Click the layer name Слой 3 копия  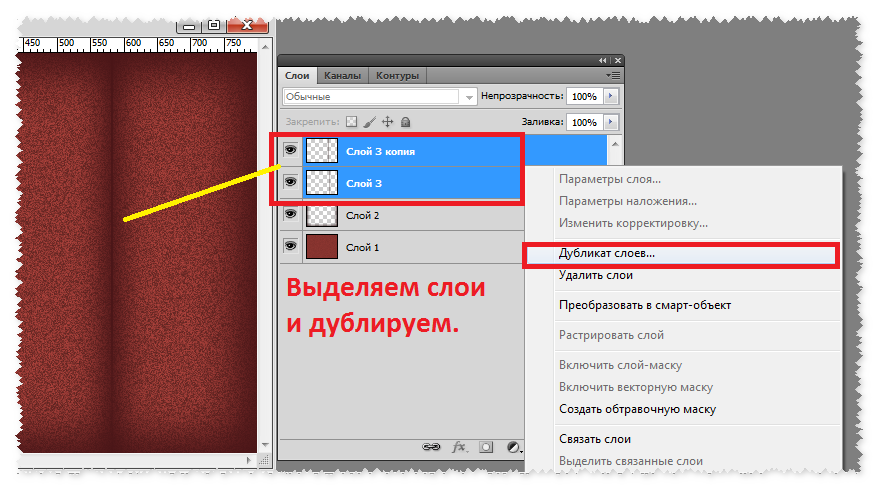[381, 151]
